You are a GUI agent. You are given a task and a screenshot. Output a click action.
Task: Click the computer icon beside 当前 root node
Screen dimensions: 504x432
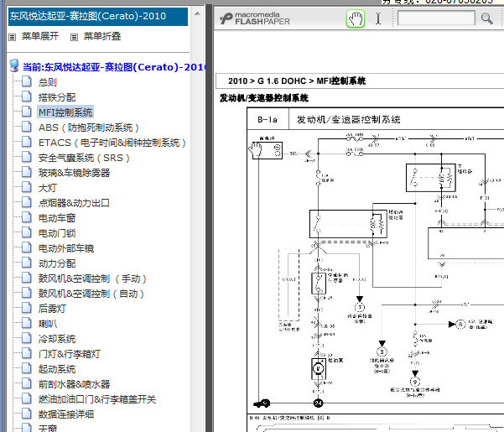click(x=13, y=66)
